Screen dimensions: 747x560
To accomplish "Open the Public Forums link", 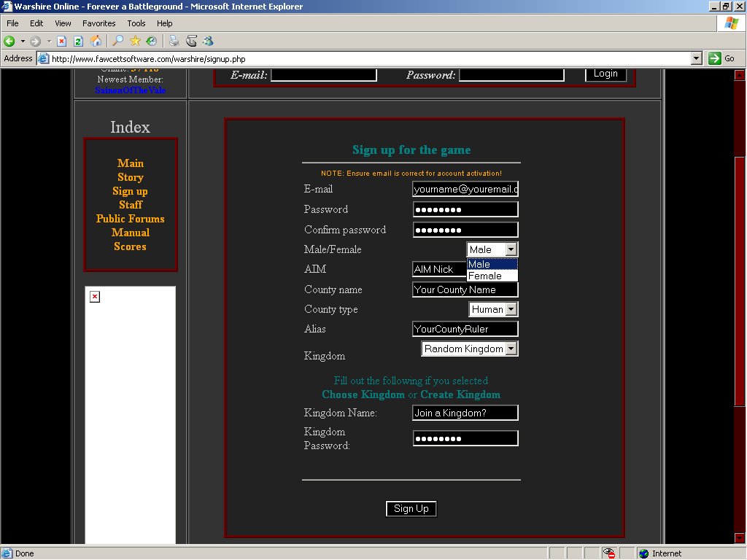I will (130, 219).
